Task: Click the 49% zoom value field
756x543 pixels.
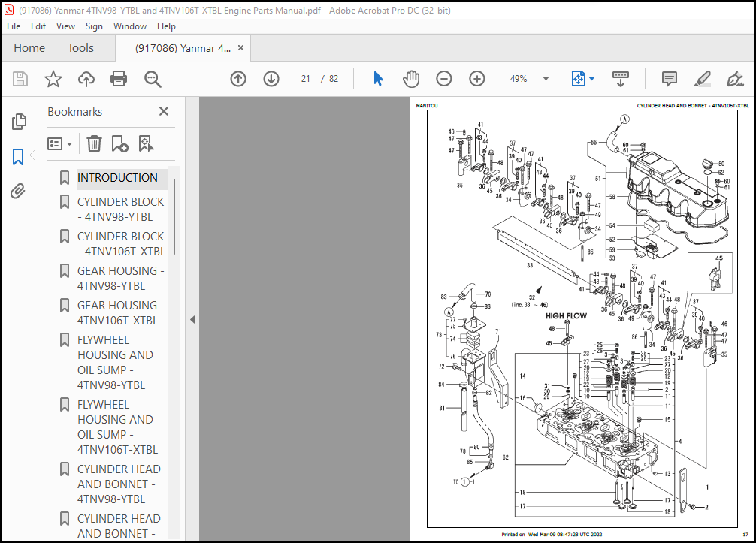Action: (519, 79)
